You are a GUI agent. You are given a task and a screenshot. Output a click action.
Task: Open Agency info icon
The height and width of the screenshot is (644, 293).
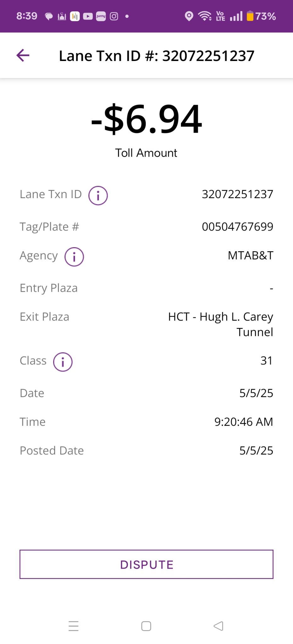click(x=74, y=257)
